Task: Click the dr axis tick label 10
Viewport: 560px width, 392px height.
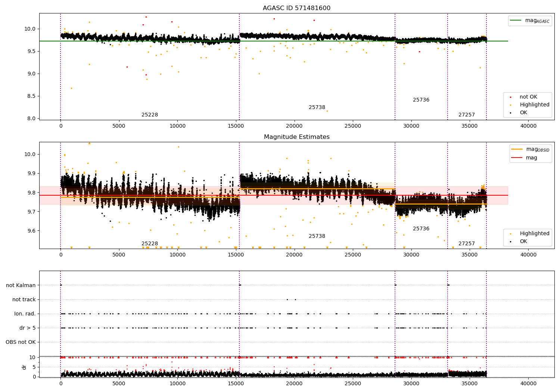Action: tap(32, 357)
